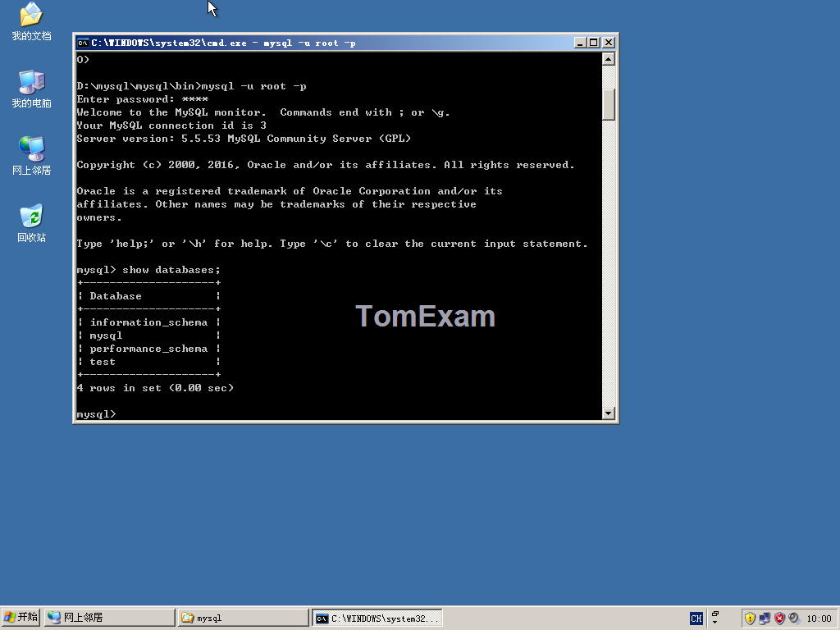Minimize the cmd.exe window
The height and width of the screenshot is (630, 840).
(x=580, y=43)
